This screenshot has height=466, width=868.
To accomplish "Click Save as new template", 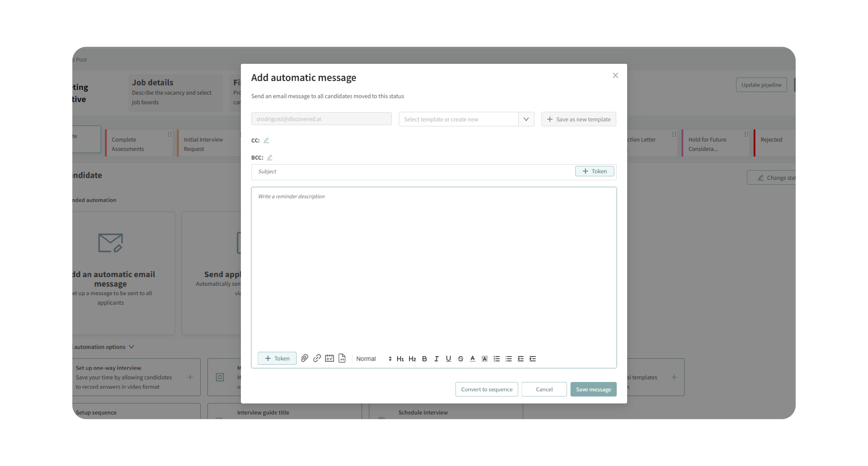I will tap(579, 119).
